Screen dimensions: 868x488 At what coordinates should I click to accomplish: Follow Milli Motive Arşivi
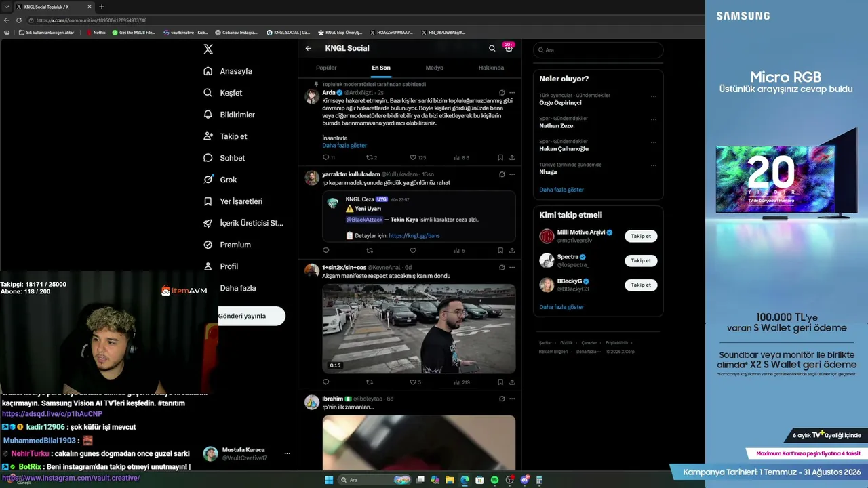tap(641, 236)
